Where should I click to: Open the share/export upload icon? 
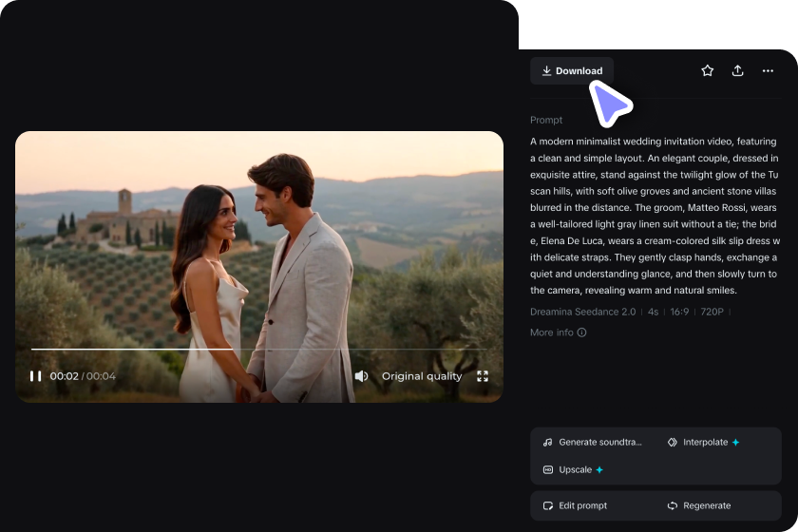click(737, 70)
